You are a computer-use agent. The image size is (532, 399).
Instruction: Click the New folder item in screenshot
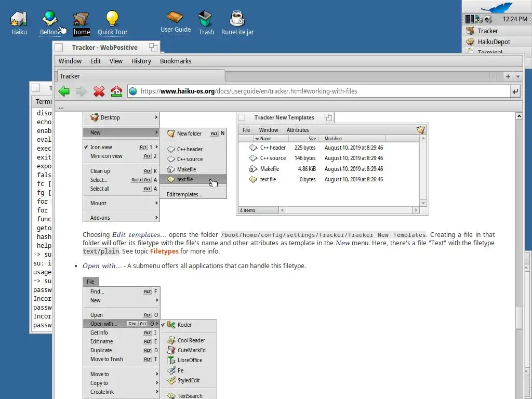coord(193,134)
